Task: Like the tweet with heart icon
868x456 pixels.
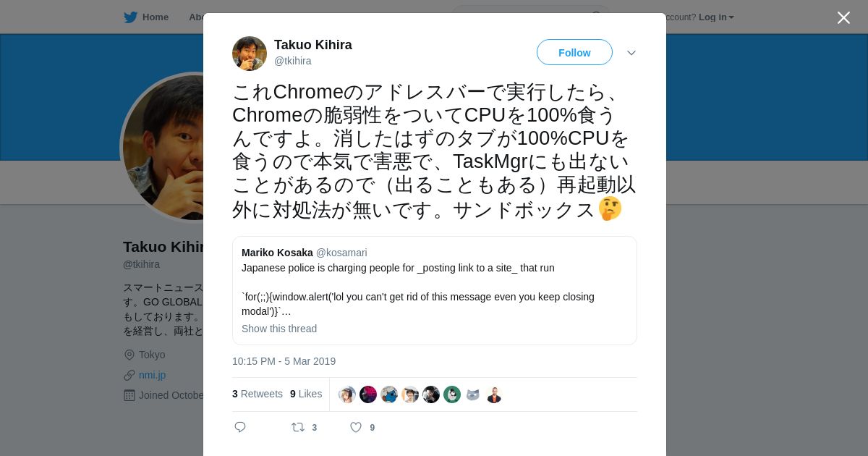Action: (x=356, y=428)
